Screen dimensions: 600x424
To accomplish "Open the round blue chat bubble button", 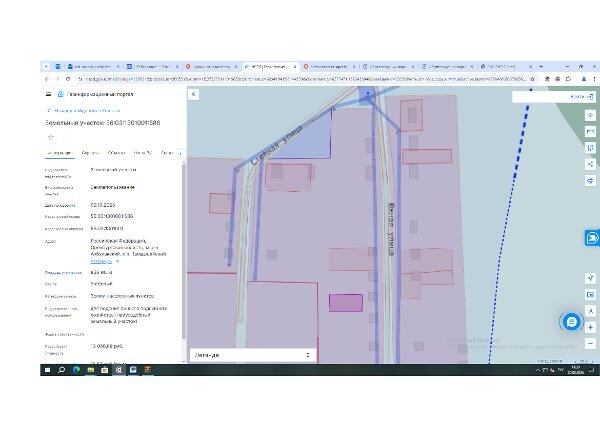I will (x=571, y=322).
